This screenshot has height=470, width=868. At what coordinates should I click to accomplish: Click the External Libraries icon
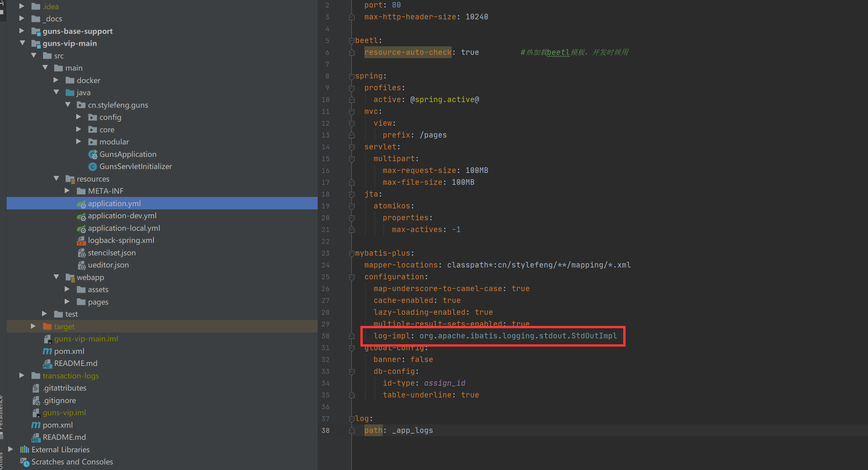click(x=25, y=450)
